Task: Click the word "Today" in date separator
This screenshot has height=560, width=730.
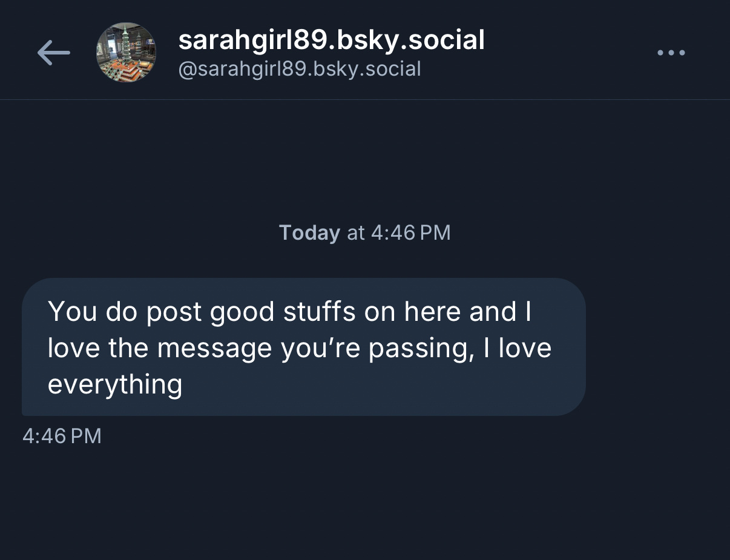Action: [309, 232]
